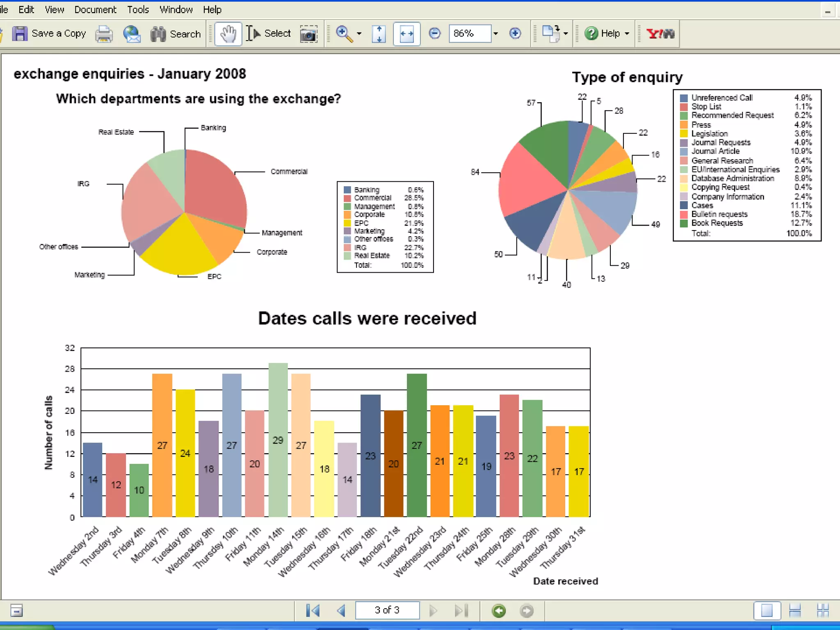Open the zoom percentage dropdown arrow

pyautogui.click(x=495, y=34)
